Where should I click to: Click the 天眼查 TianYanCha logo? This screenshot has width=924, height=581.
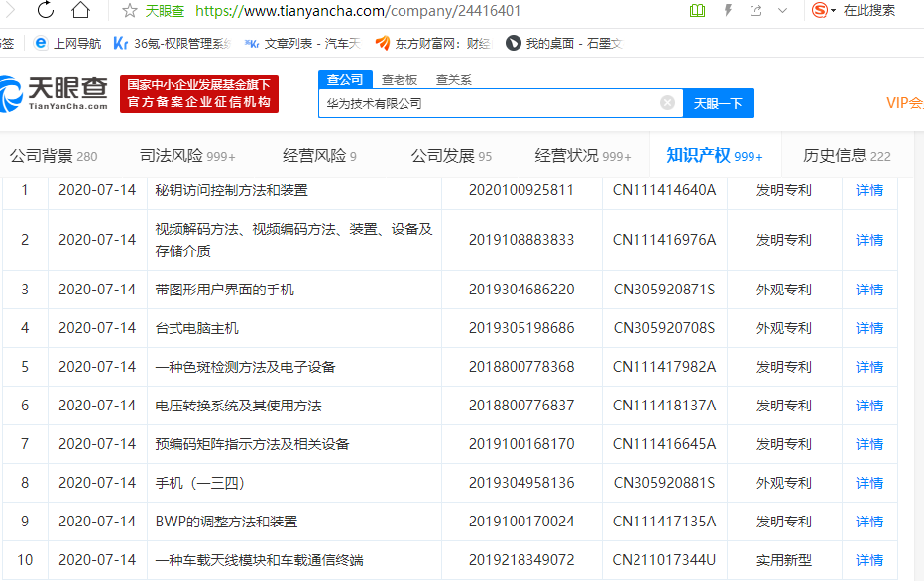pyautogui.click(x=55, y=93)
